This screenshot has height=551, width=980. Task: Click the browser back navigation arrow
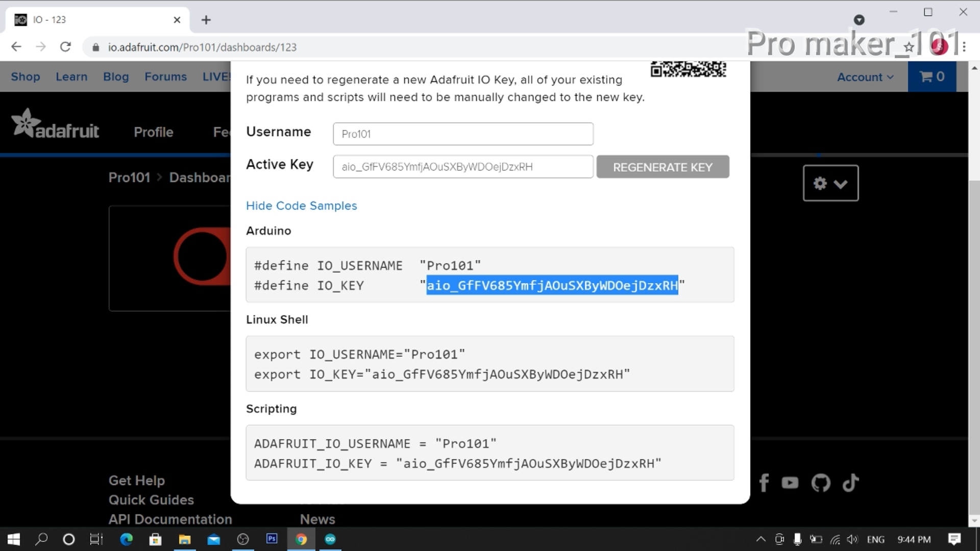(x=16, y=47)
